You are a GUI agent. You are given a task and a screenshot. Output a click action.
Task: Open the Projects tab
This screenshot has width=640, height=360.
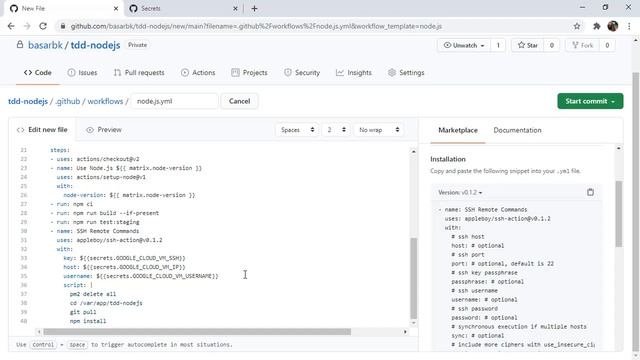[x=249, y=73]
